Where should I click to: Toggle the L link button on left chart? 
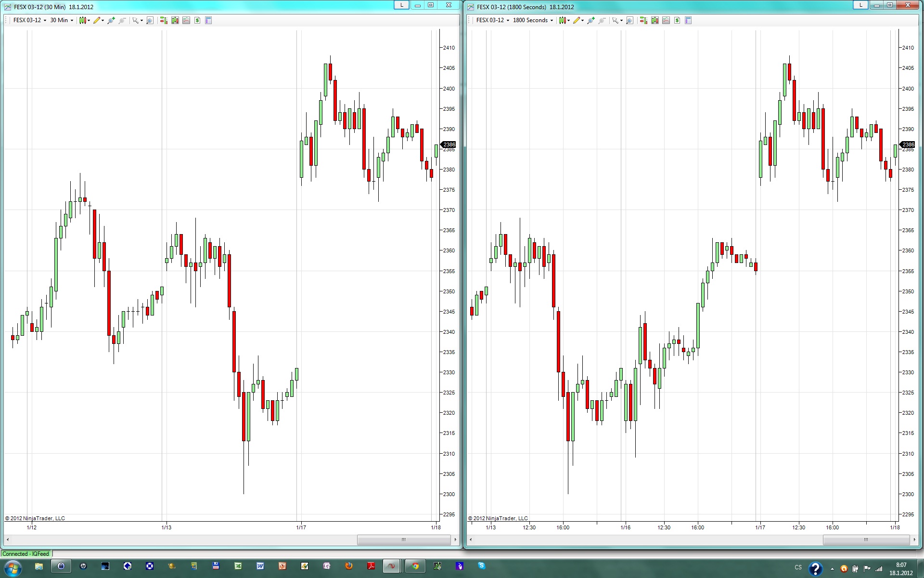(x=401, y=5)
